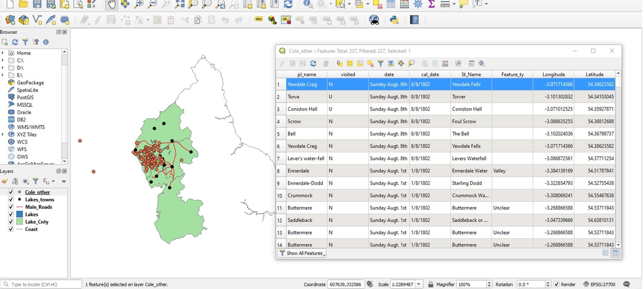Click the Refresh icon in the Browser panel

[x=15, y=42]
